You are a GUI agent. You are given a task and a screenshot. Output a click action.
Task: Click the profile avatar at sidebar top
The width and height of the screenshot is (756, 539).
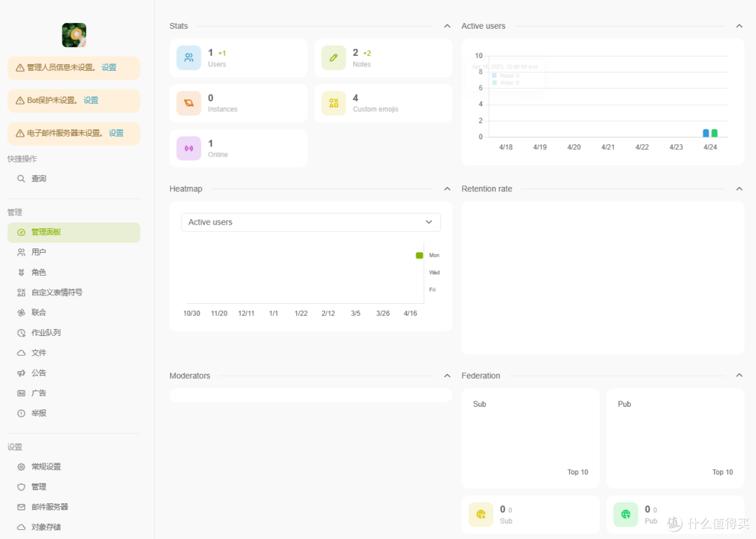click(x=73, y=35)
